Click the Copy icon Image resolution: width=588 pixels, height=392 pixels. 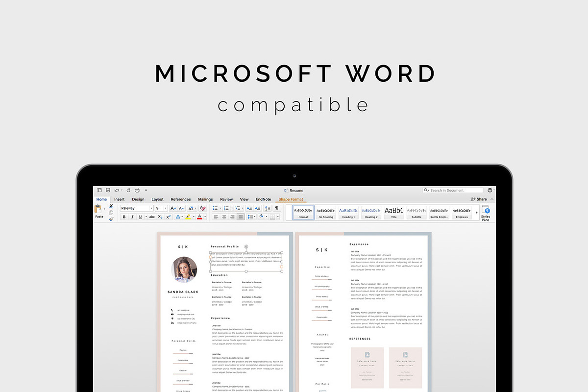111,213
